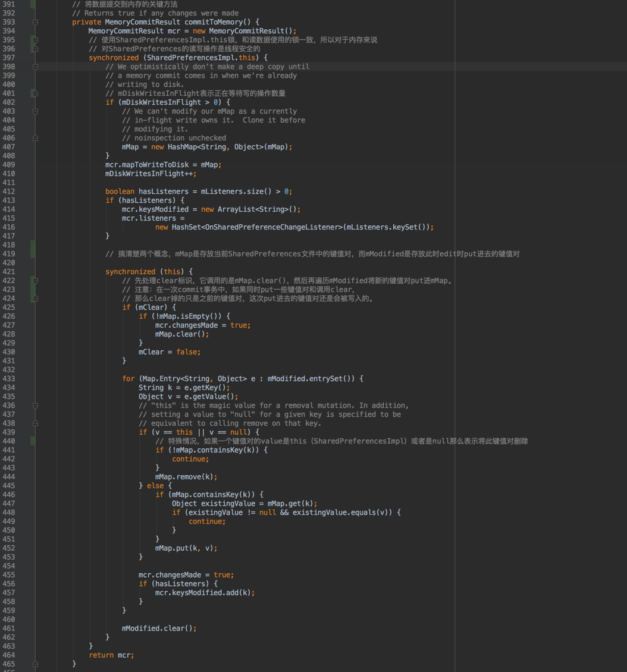Fold the comment block starting line 398

click(x=35, y=67)
